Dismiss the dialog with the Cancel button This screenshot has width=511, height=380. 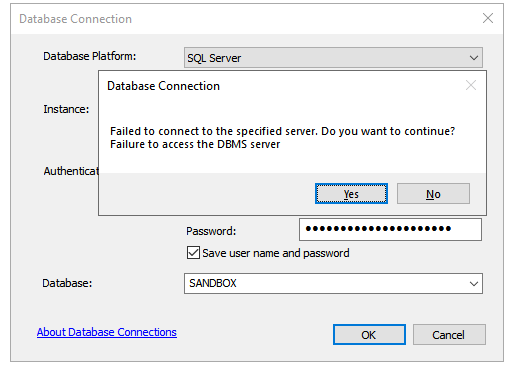tap(449, 335)
